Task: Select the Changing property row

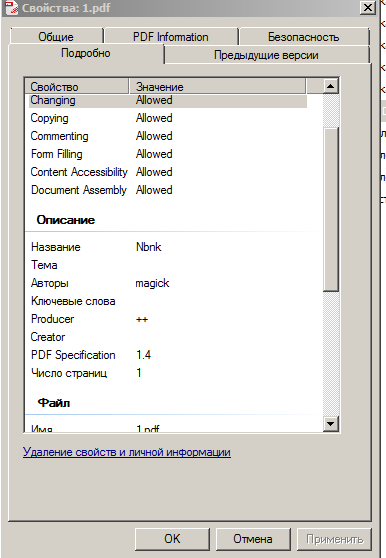Action: 168,100
